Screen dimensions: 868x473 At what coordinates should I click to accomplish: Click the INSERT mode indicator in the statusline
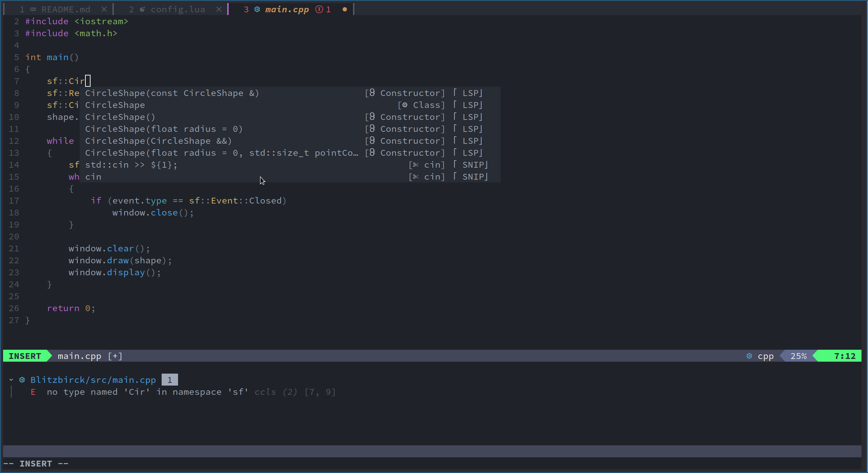(25, 356)
